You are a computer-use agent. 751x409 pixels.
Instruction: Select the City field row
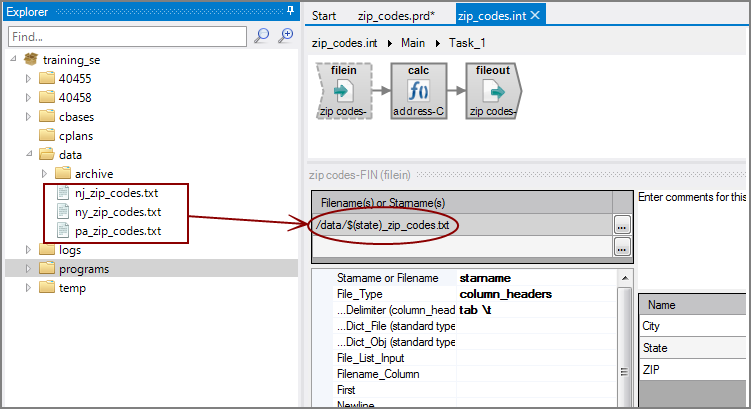pos(693,326)
